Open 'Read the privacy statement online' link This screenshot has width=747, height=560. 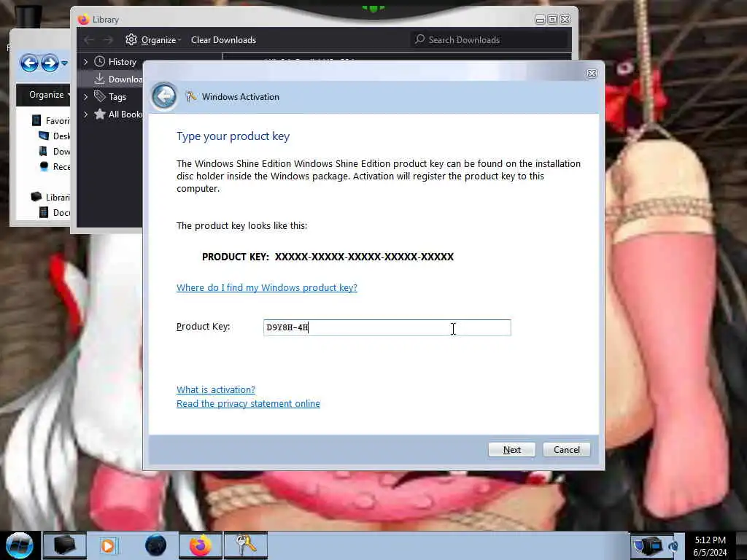pyautogui.click(x=248, y=403)
